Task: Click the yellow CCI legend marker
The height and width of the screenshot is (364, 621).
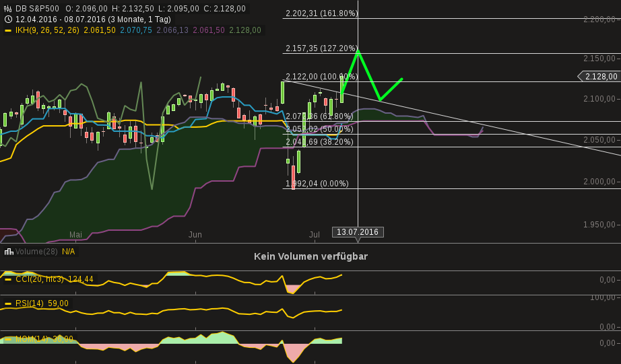Action: point(8,279)
